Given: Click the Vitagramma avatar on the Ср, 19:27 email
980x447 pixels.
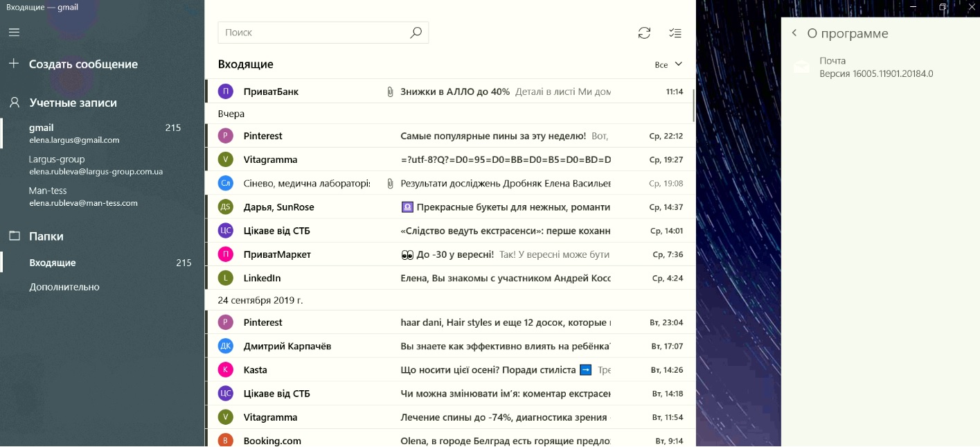Looking at the screenshot, I should click(x=225, y=159).
